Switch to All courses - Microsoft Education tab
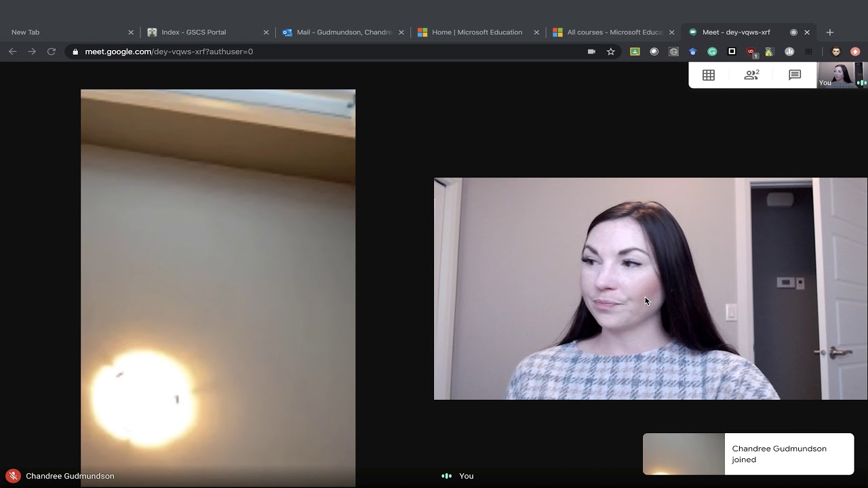 [613, 32]
